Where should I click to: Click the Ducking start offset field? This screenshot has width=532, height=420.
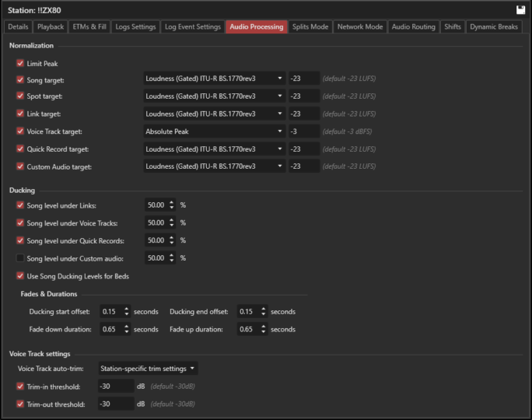click(112, 311)
